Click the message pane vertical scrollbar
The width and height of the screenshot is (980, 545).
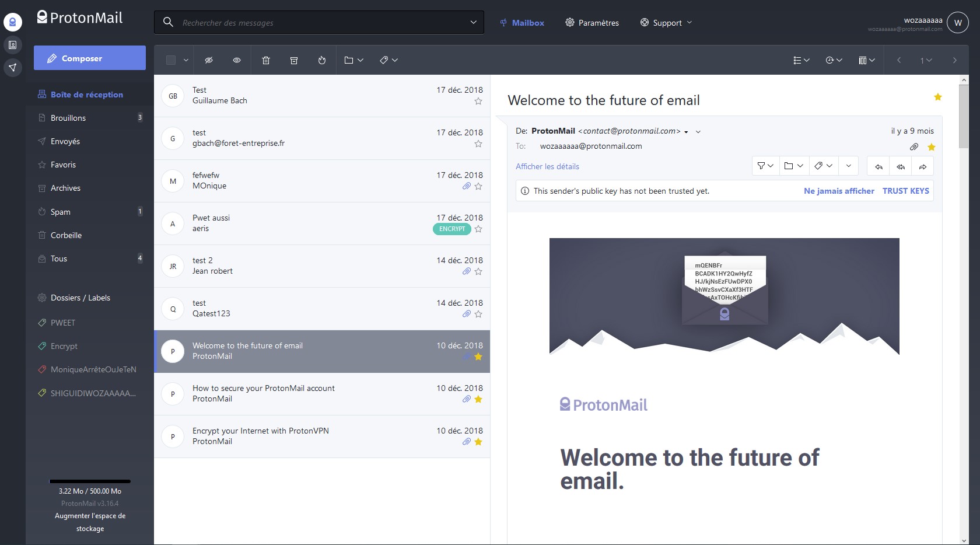tap(964, 117)
